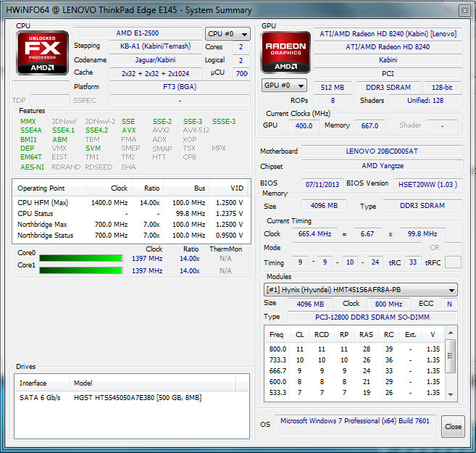The width and height of the screenshot is (476, 453).
Task: Click the CPU Status row
Action: 131,213
